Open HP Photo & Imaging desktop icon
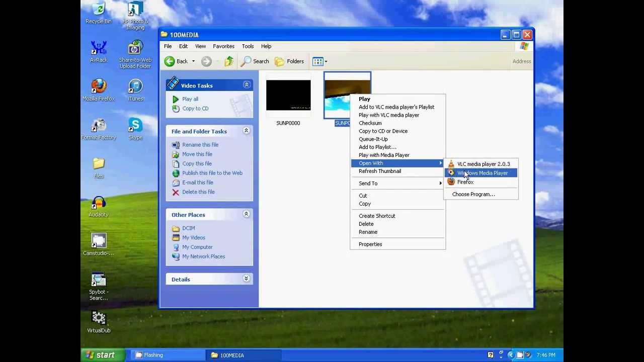 tap(135, 16)
